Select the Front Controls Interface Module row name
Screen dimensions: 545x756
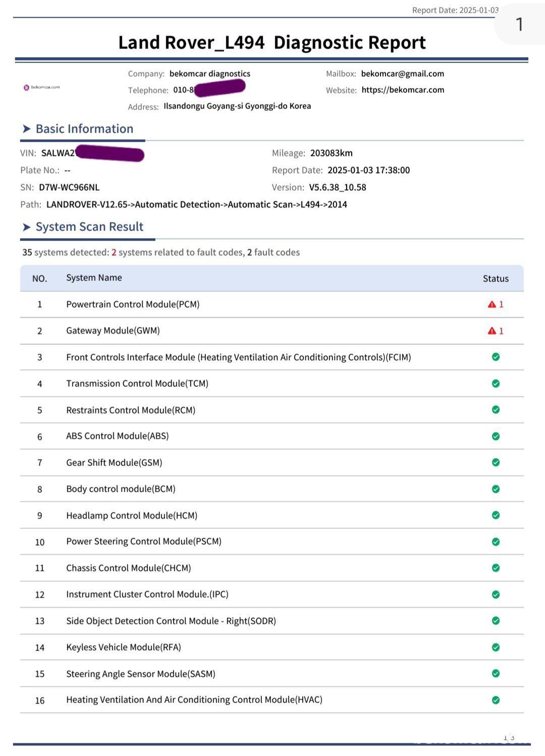click(x=239, y=357)
